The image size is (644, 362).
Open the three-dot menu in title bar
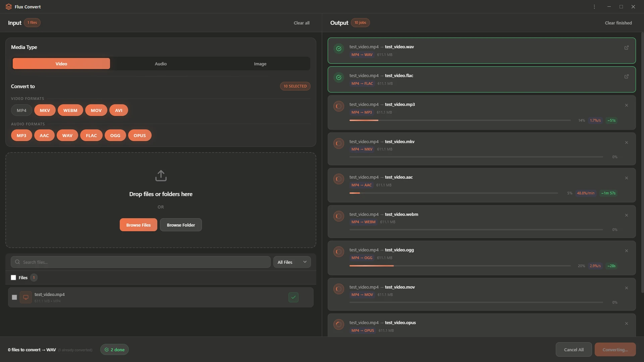pos(594,7)
